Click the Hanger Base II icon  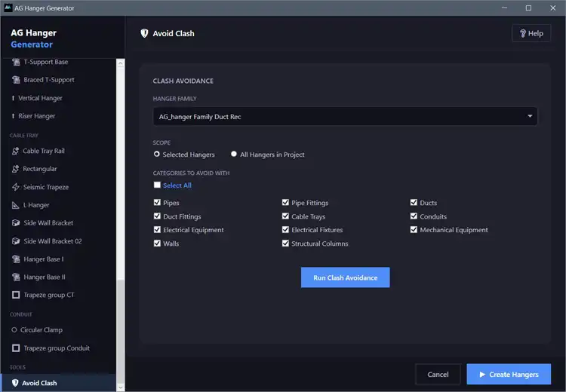point(16,277)
